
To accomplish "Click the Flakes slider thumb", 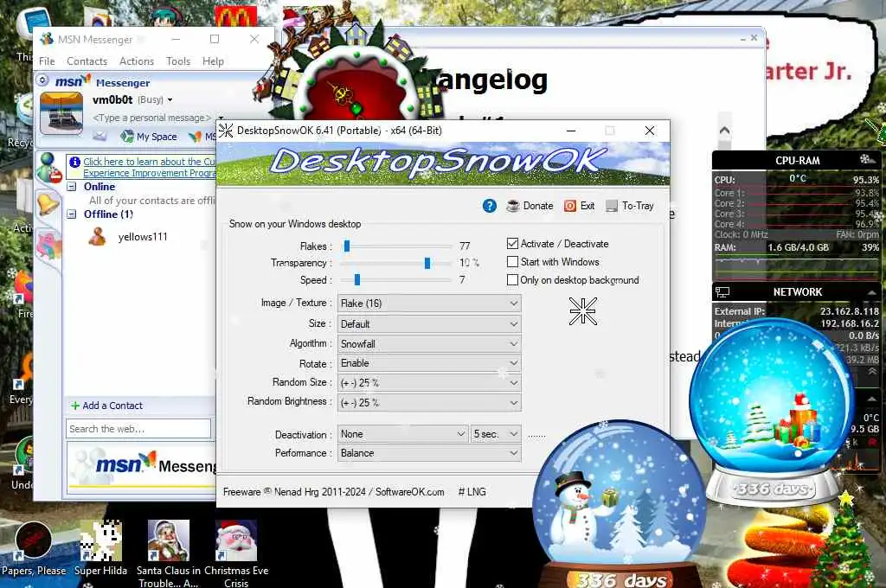I will click(347, 246).
